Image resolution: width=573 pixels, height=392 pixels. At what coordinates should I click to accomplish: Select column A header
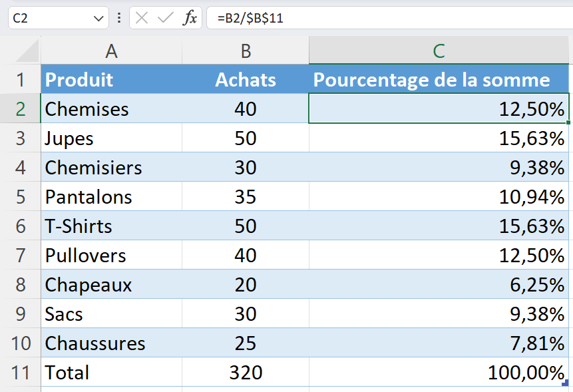click(111, 51)
